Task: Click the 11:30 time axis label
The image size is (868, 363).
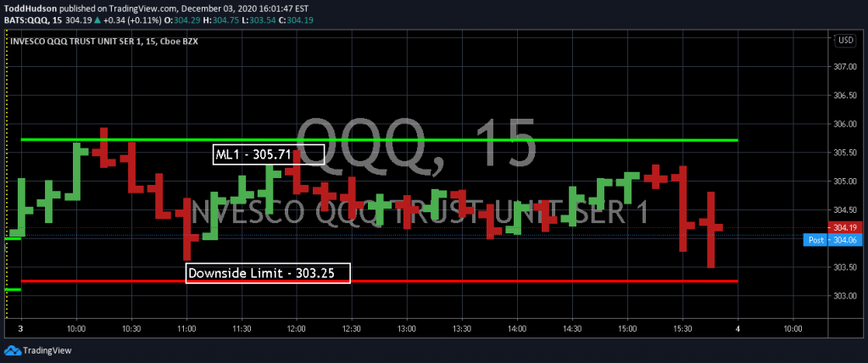Action: pos(242,328)
